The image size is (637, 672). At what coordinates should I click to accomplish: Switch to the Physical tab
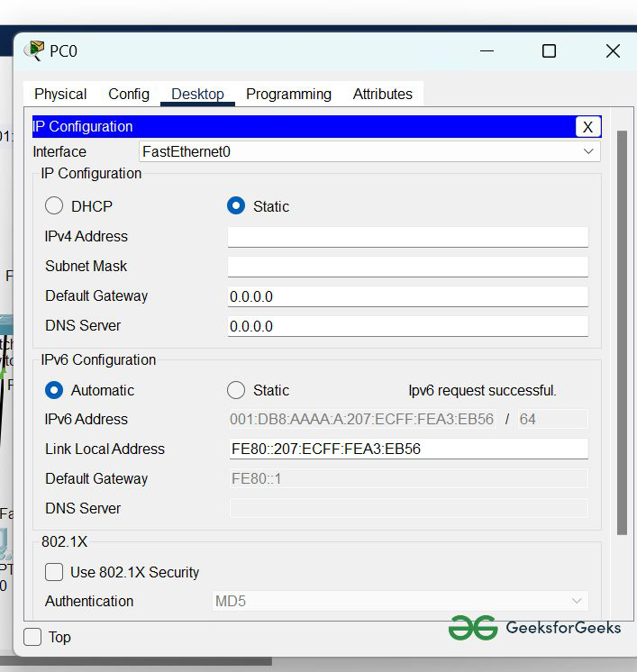click(x=60, y=94)
